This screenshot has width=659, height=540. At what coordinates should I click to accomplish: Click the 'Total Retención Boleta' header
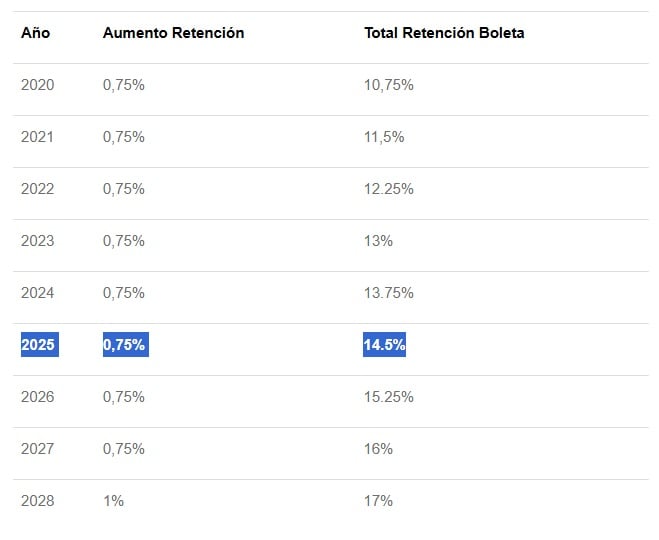point(444,33)
